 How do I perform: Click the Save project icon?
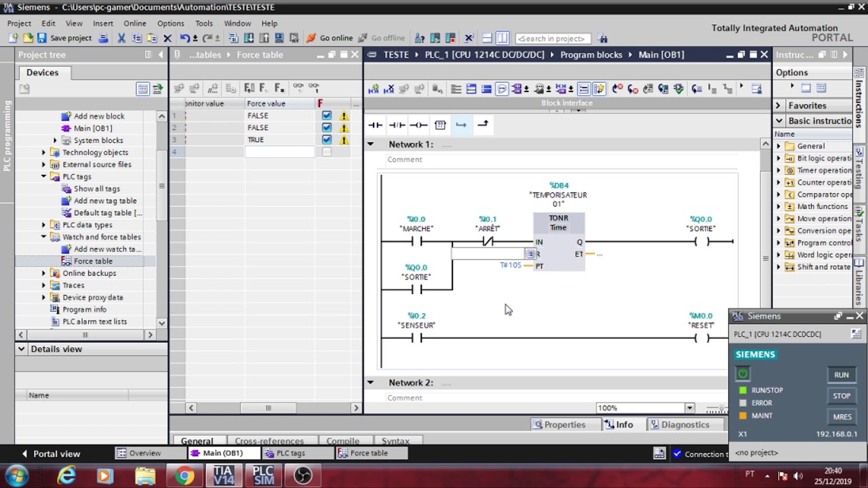[x=42, y=38]
